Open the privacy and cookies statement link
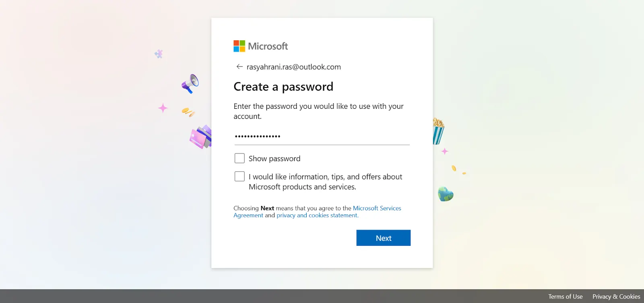 [317, 216]
